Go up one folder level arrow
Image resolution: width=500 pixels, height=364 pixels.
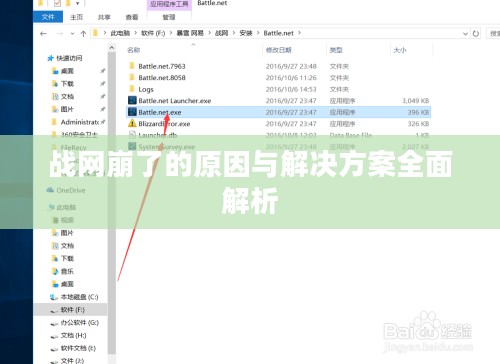83,34
